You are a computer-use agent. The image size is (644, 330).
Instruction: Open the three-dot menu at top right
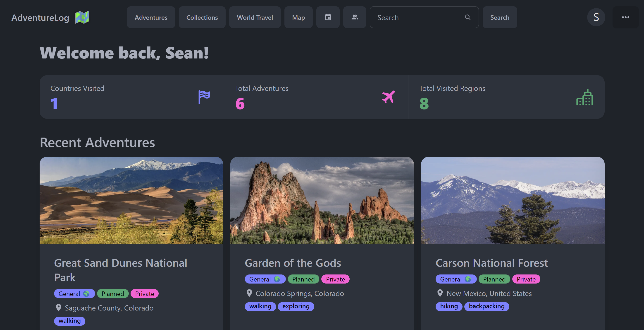(x=626, y=17)
